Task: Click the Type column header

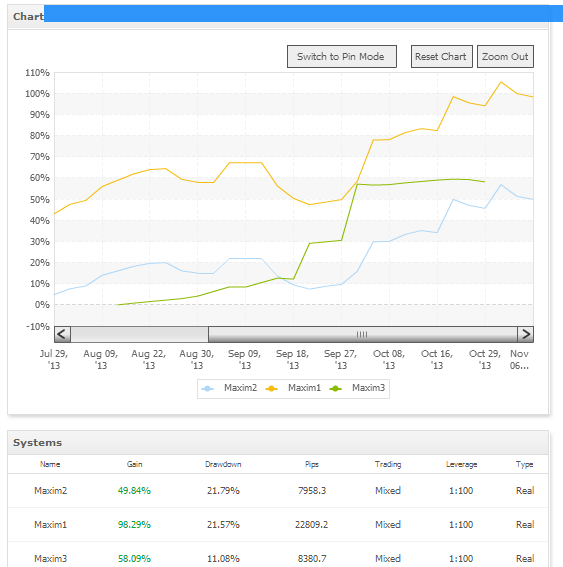Action: (x=525, y=464)
